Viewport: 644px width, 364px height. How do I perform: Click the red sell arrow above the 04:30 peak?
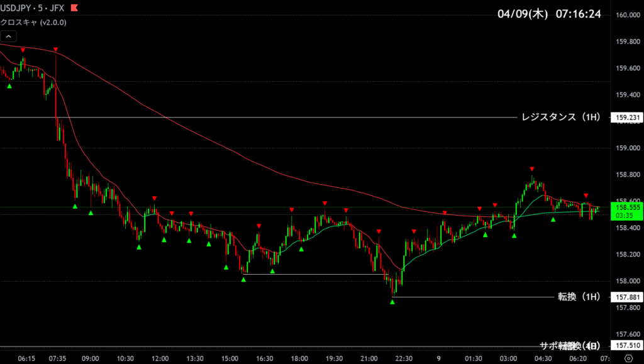coord(532,168)
